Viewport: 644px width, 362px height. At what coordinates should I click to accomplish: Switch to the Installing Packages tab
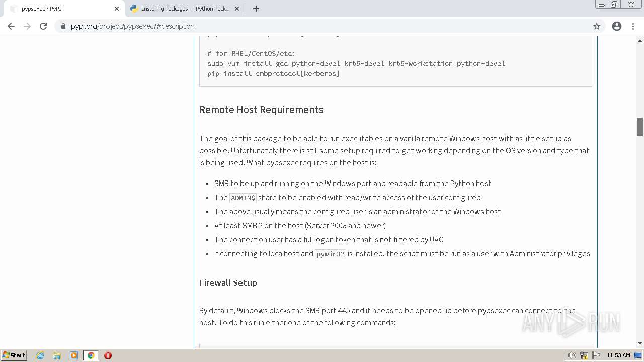click(x=184, y=9)
